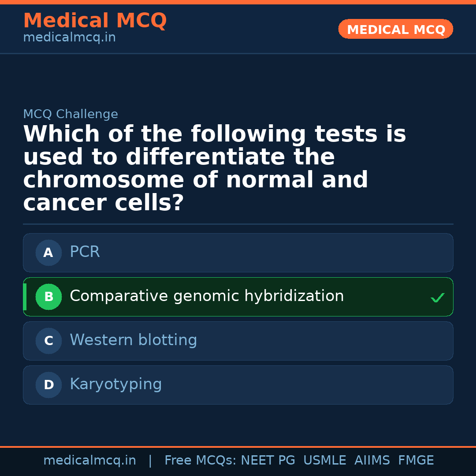Click the green checkmark on option B
476x476 pixels.
[x=437, y=298]
